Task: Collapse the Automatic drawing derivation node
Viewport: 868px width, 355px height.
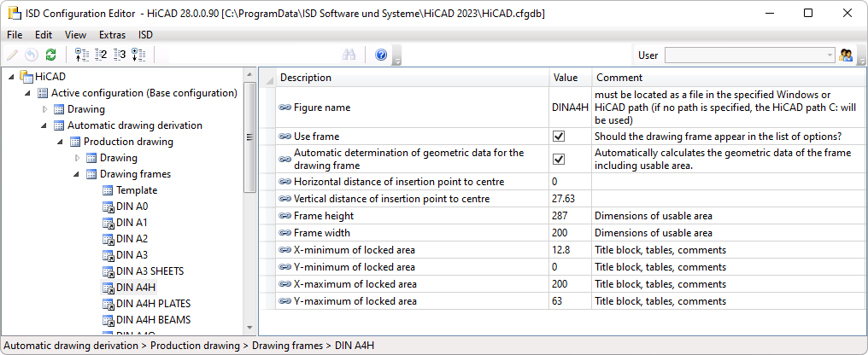Action: coord(46,125)
